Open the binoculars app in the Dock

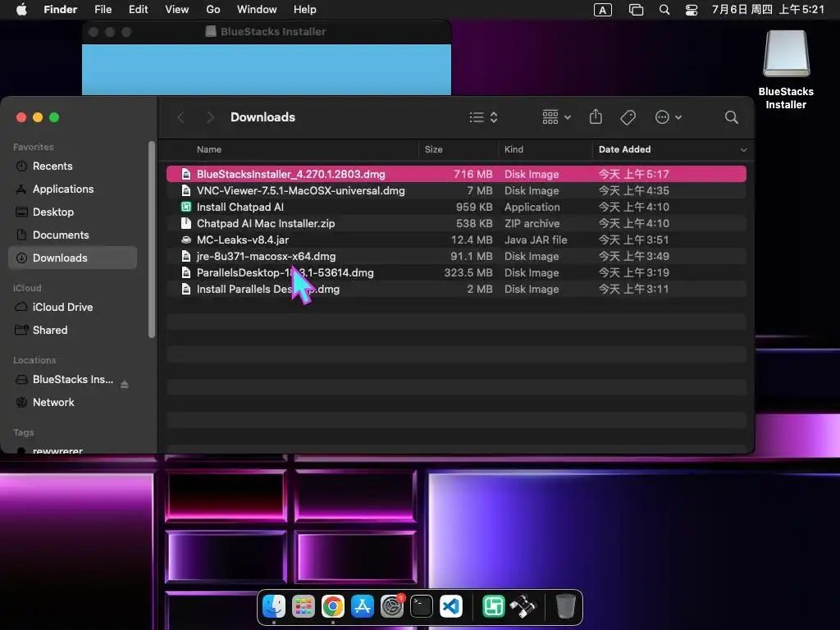point(523,606)
